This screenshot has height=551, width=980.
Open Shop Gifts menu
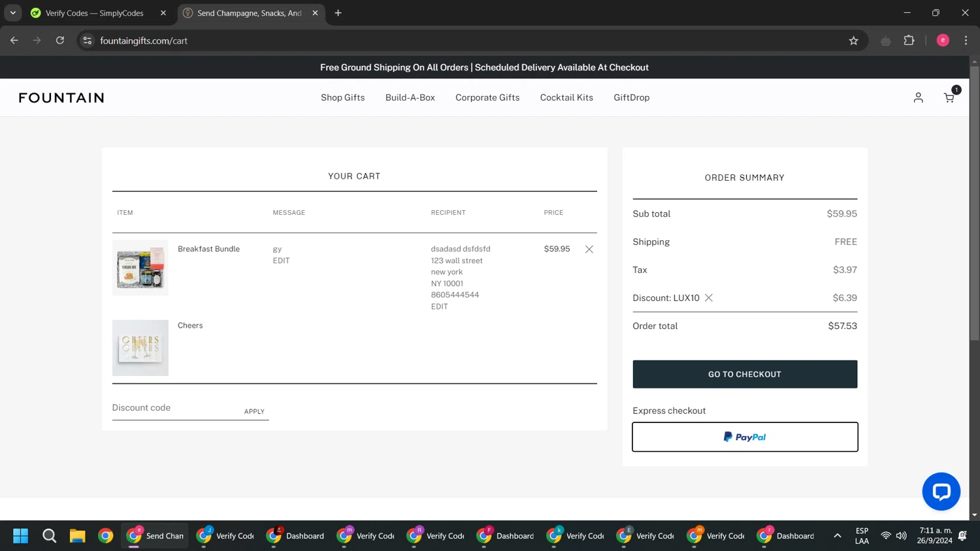[x=342, y=98]
